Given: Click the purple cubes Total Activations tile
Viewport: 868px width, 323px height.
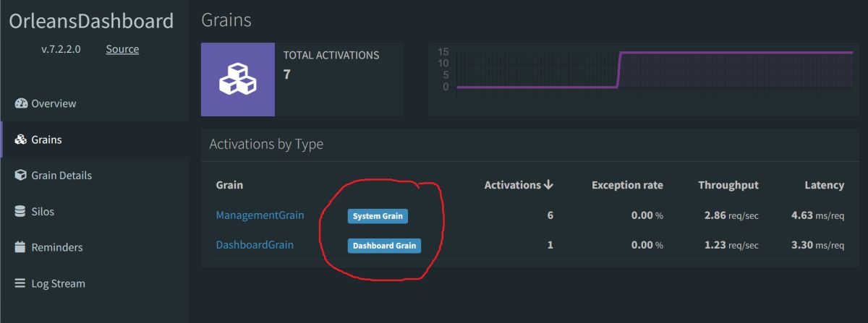Looking at the screenshot, I should pos(238,79).
